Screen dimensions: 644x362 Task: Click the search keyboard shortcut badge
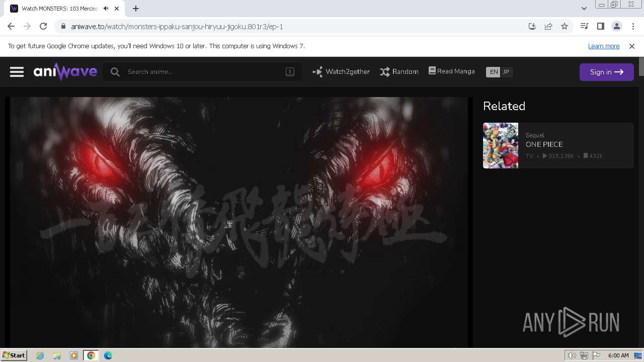coord(290,72)
